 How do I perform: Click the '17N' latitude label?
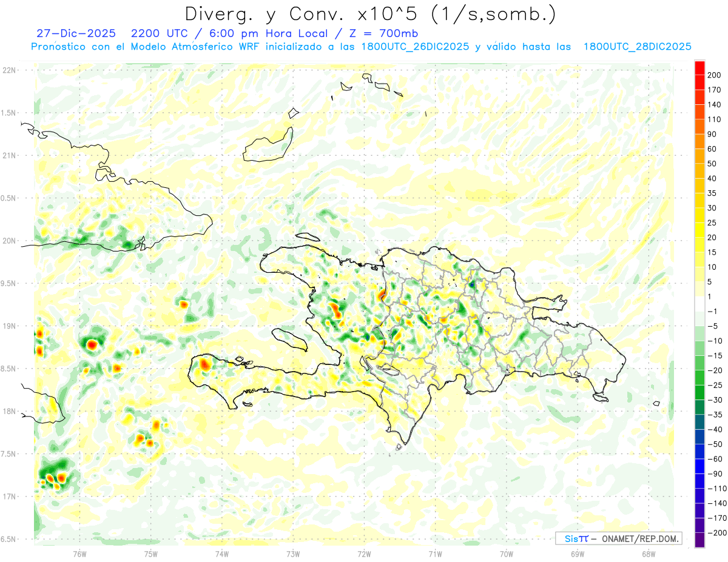(x=8, y=497)
